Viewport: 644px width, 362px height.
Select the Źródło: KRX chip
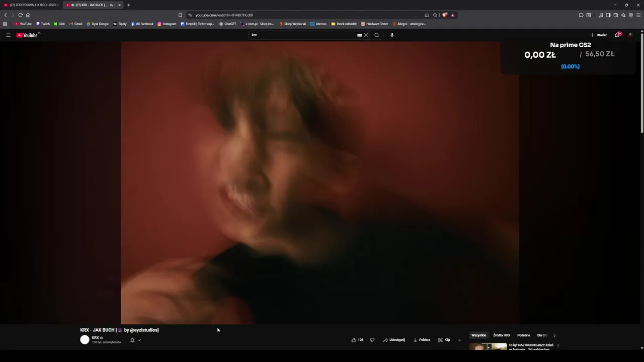tap(502, 335)
